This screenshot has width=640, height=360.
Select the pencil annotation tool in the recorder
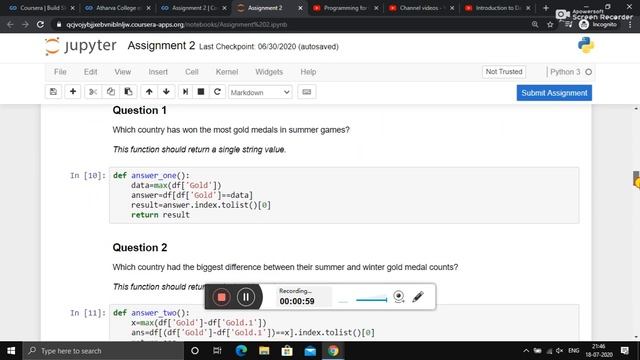pos(418,297)
